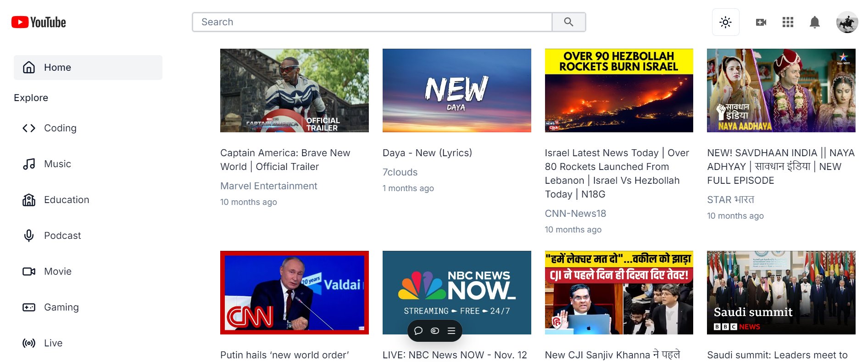Visit Marvel Entertainment channel link
This screenshot has width=868, height=362.
coord(268,186)
